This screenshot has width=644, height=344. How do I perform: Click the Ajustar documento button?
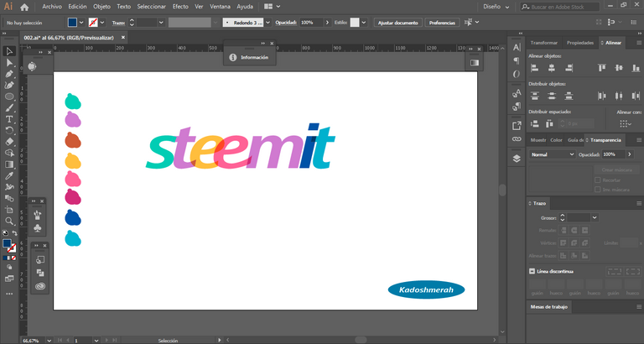(x=397, y=23)
